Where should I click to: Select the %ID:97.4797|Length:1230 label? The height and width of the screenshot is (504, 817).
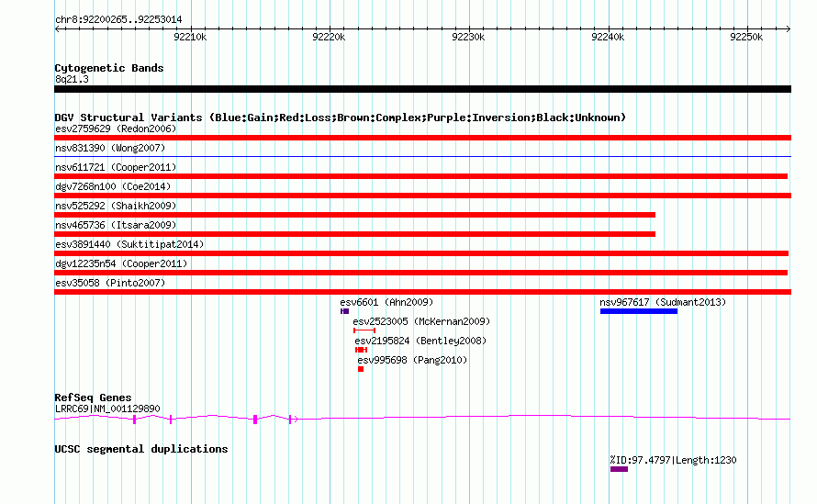[x=673, y=460]
